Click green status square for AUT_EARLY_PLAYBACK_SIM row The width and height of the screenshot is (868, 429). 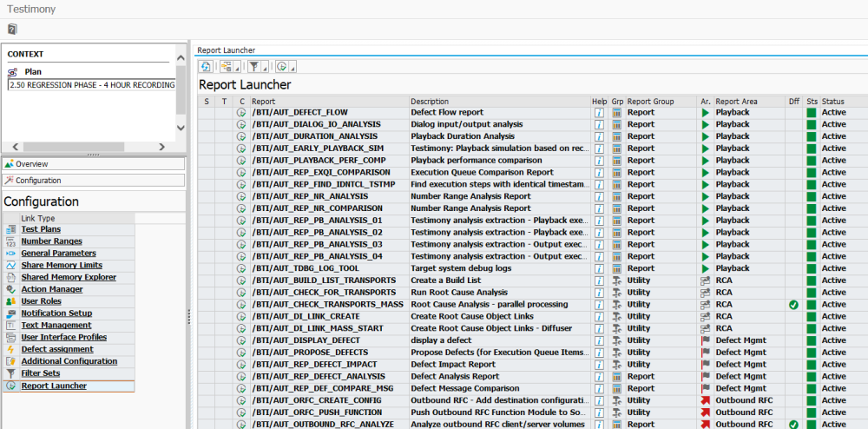click(x=812, y=148)
